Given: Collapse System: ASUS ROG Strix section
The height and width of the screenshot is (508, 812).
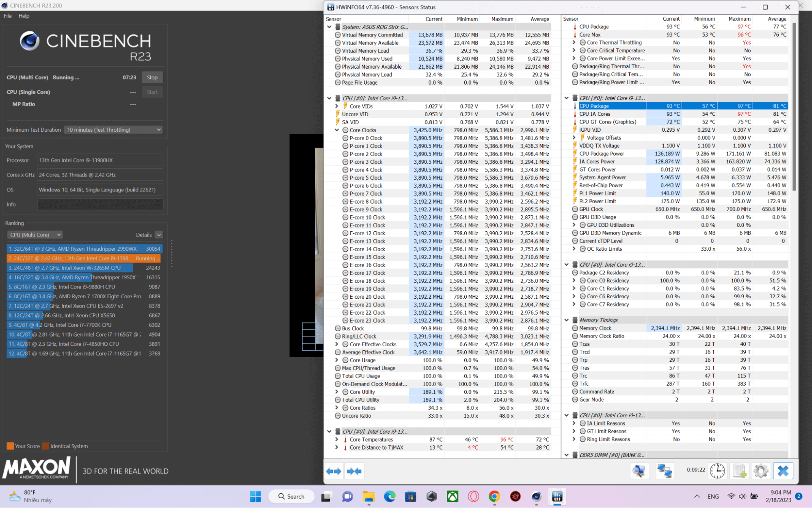Looking at the screenshot, I should (329, 27).
